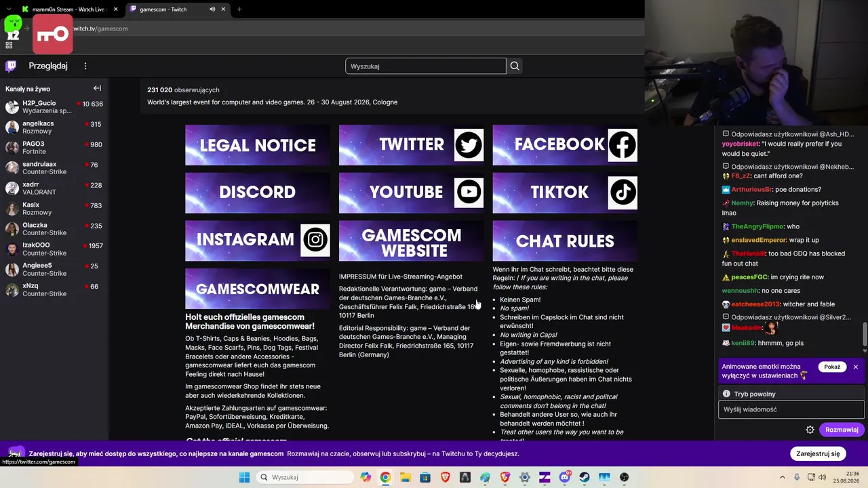Image resolution: width=868 pixels, height=488 pixels.
Task: Open the Gamescomwear panel
Action: click(258, 289)
